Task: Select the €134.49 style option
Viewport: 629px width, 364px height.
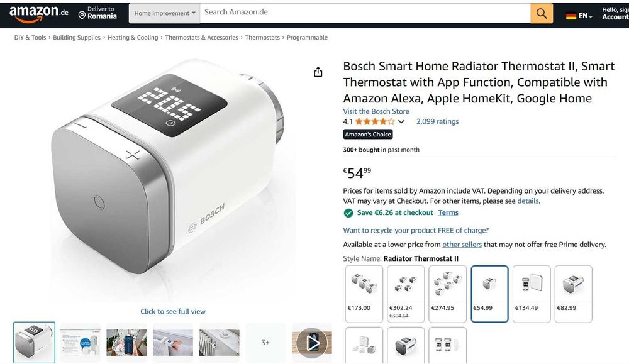Action: coord(532,294)
